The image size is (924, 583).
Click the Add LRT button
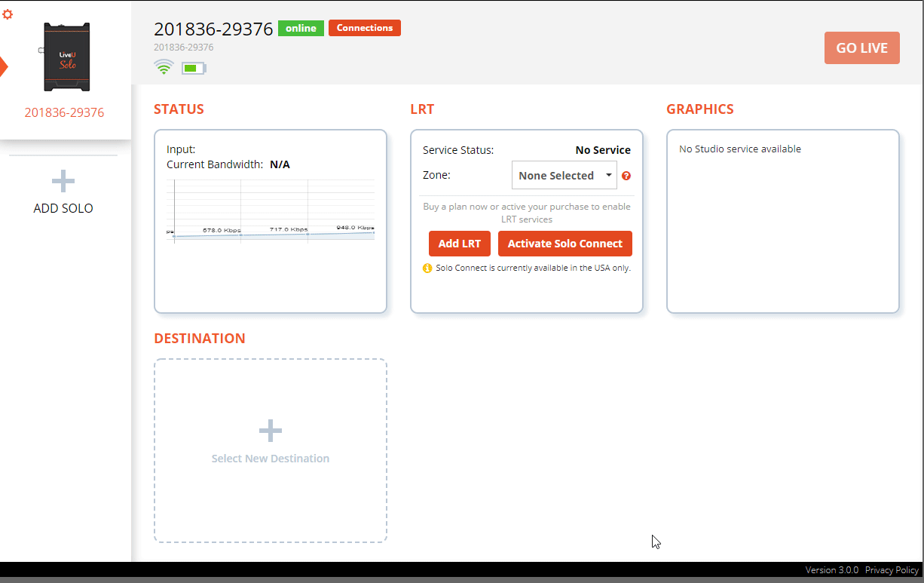tap(460, 244)
